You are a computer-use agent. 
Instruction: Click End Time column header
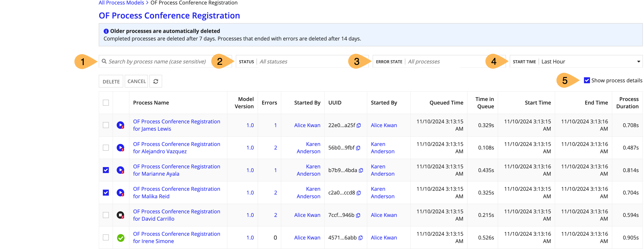596,102
